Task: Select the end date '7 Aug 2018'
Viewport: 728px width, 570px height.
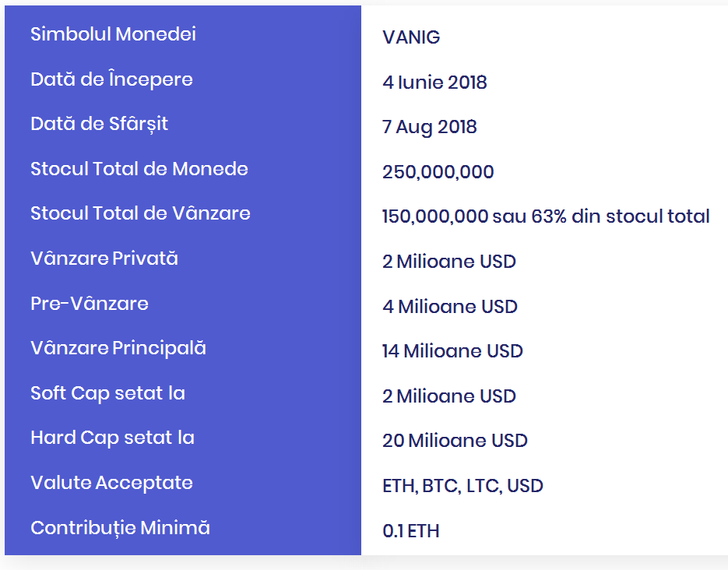Action: click(429, 127)
